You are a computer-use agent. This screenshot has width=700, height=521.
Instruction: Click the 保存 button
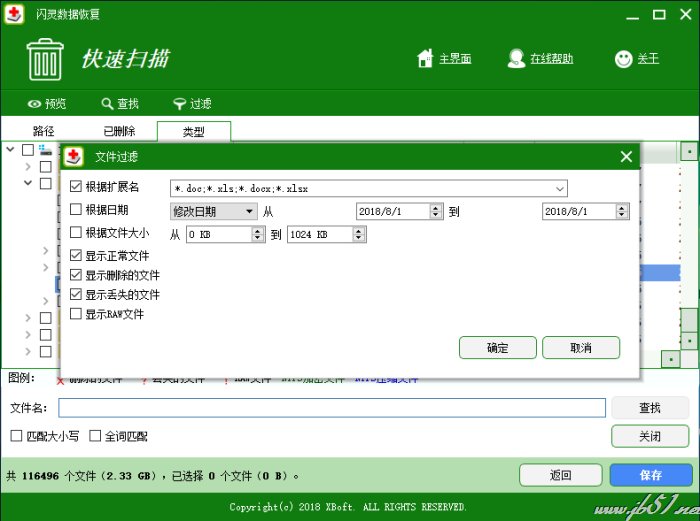pos(651,475)
